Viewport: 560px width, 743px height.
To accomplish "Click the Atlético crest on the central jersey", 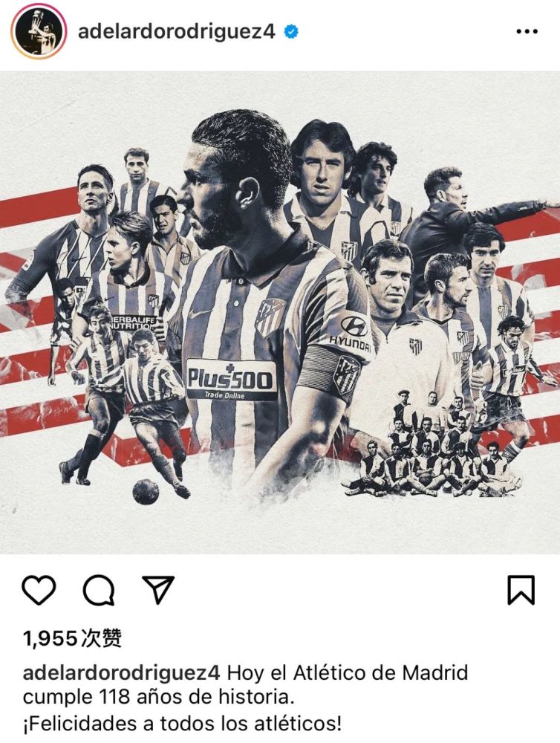I will (270, 317).
